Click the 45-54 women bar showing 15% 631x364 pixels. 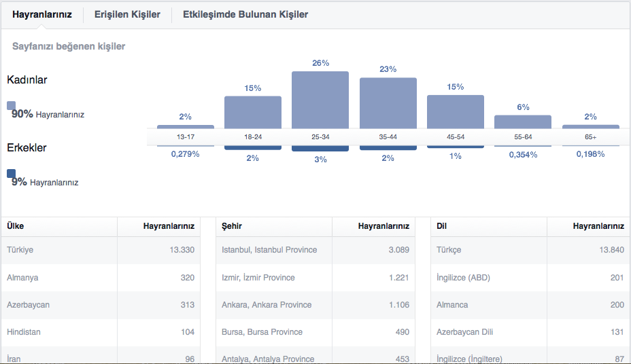(456, 112)
